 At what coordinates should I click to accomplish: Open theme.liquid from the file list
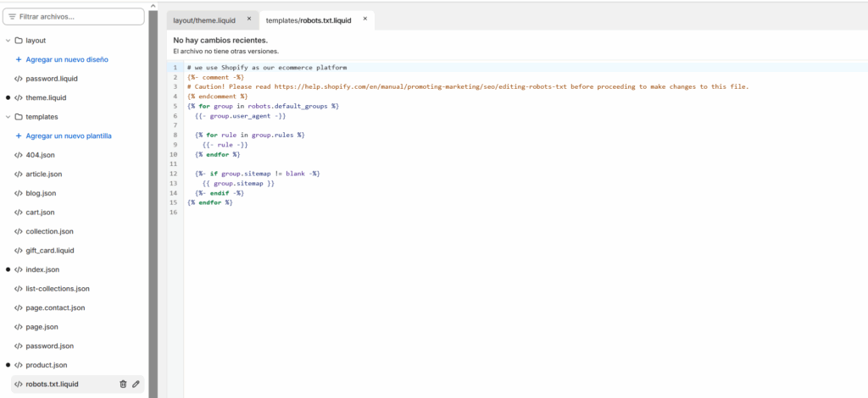[46, 97]
